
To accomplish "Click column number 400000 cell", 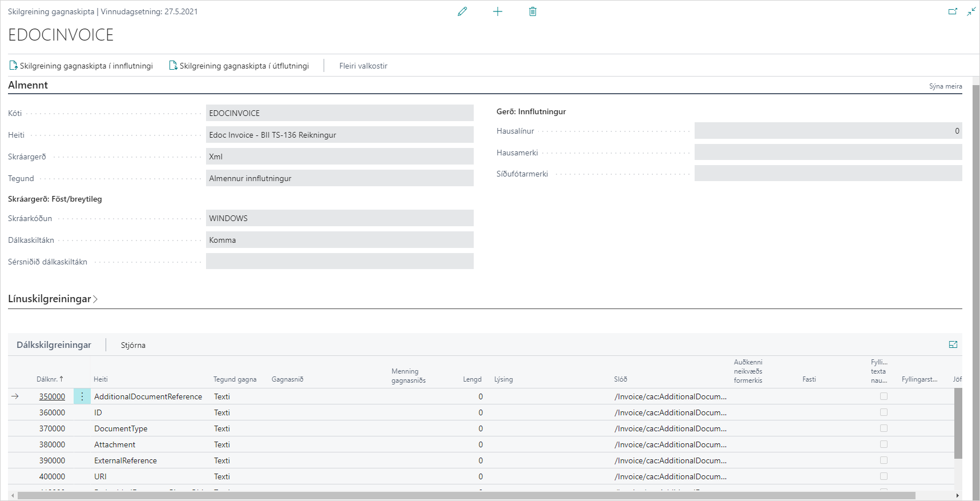I will pos(52,476).
